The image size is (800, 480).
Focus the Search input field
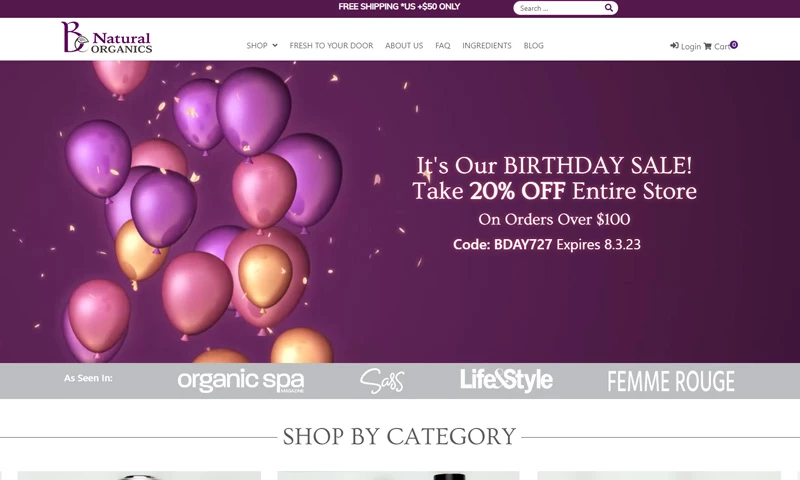[x=559, y=8]
